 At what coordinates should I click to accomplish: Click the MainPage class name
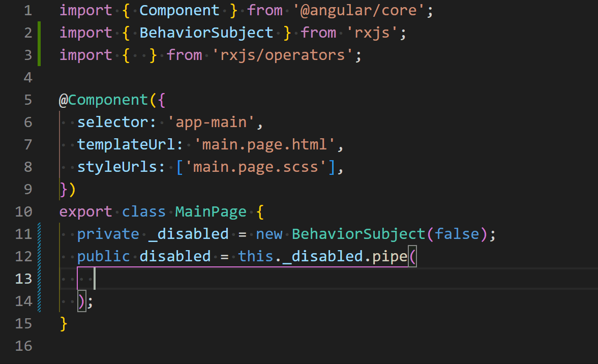(x=210, y=211)
